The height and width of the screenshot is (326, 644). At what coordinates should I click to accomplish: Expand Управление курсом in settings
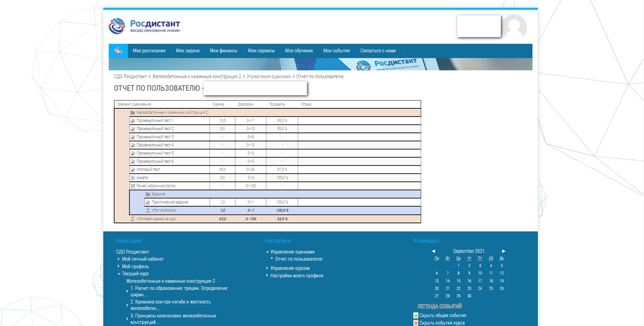click(x=267, y=268)
